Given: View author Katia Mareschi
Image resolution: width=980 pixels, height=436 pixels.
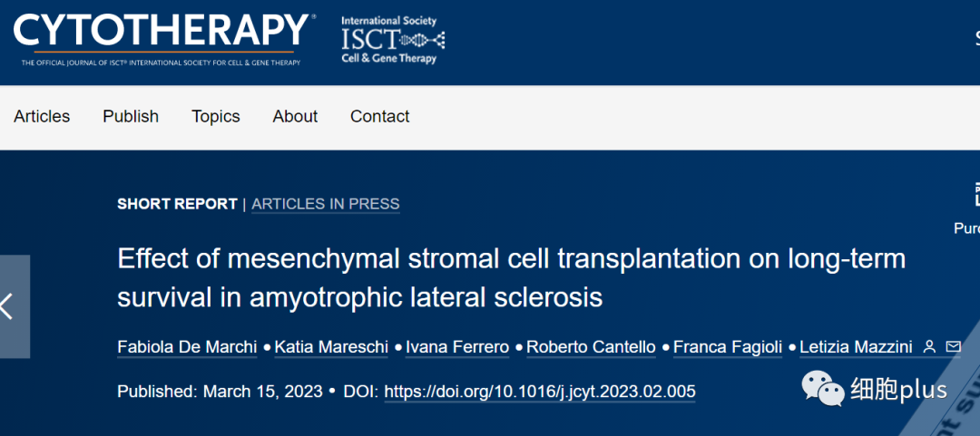Looking at the screenshot, I should pos(332,346).
